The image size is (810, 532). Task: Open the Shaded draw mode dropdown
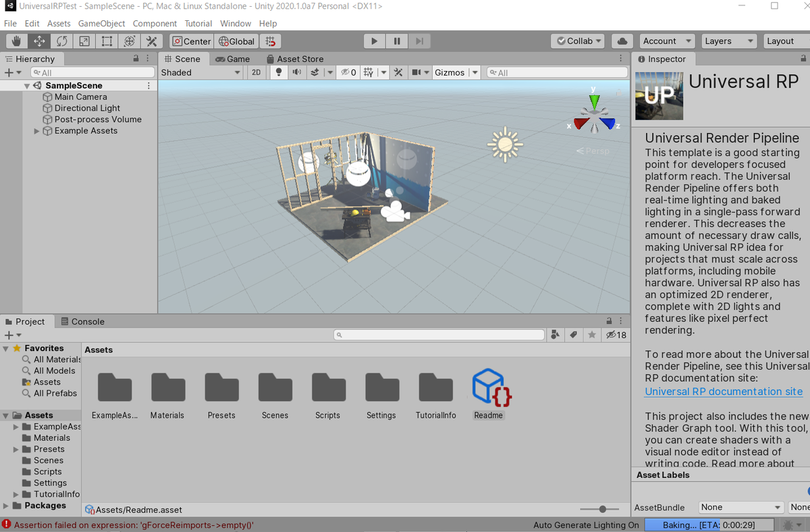(x=200, y=72)
